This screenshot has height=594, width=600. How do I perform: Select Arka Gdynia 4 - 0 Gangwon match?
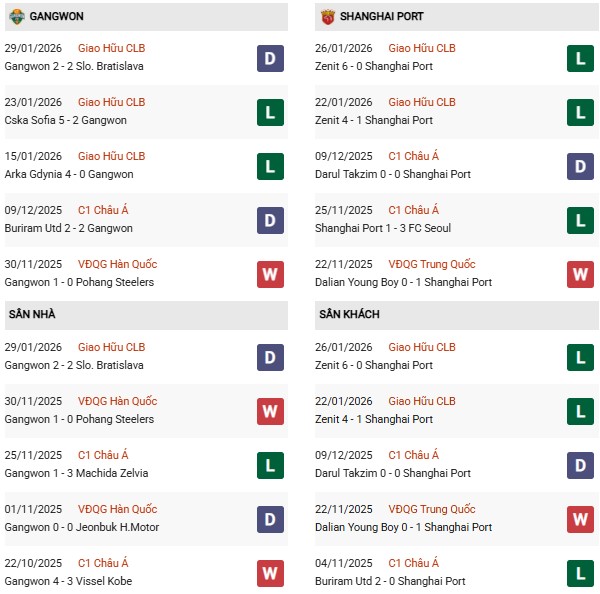pyautogui.click(x=68, y=174)
